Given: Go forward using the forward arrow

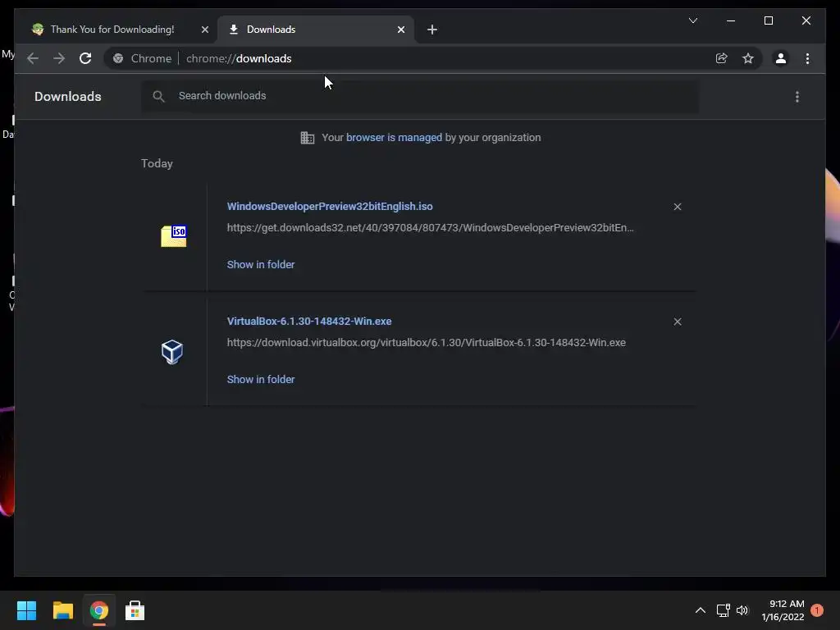Looking at the screenshot, I should coord(59,58).
